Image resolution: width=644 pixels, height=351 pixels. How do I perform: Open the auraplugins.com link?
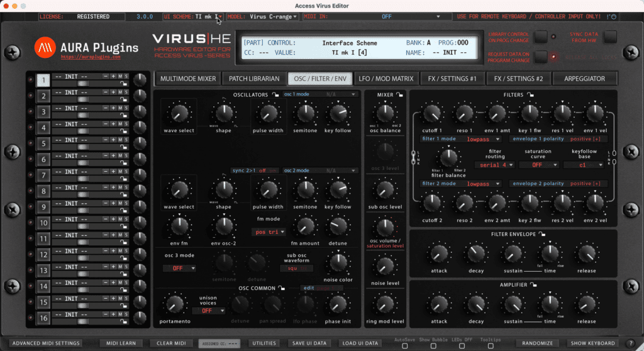tap(91, 57)
